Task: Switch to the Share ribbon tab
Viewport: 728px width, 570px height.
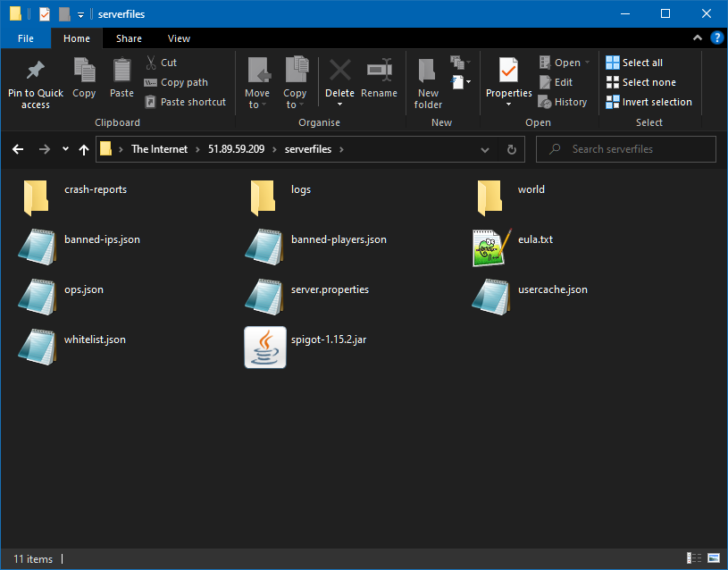Action: 129,38
